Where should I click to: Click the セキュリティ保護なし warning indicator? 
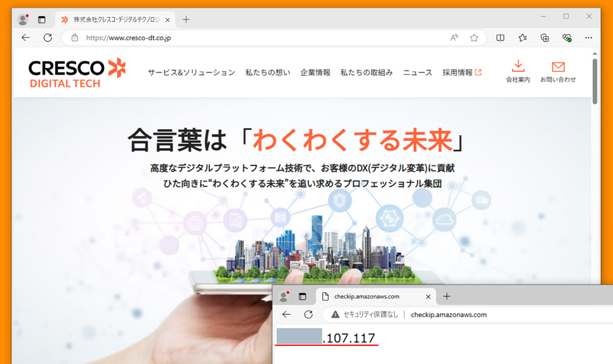[x=365, y=315]
